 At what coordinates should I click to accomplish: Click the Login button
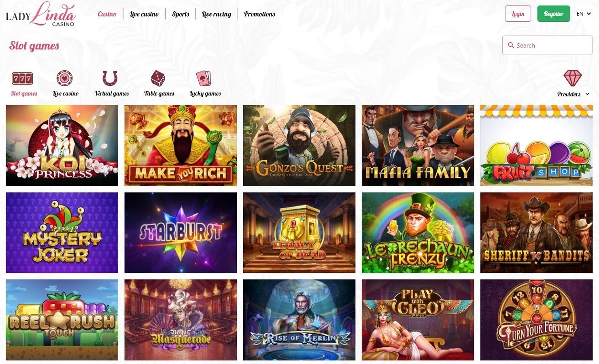click(518, 14)
